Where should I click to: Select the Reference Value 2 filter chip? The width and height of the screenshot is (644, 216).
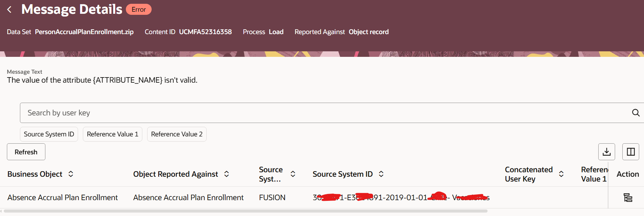[x=177, y=134]
